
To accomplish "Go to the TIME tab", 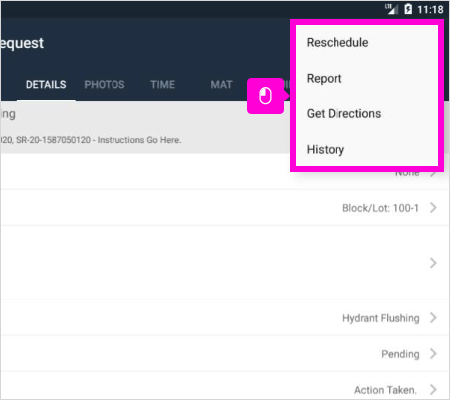I will (x=162, y=85).
